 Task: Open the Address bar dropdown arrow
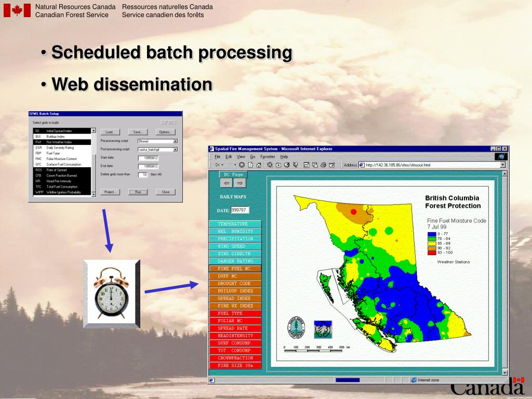click(x=503, y=165)
